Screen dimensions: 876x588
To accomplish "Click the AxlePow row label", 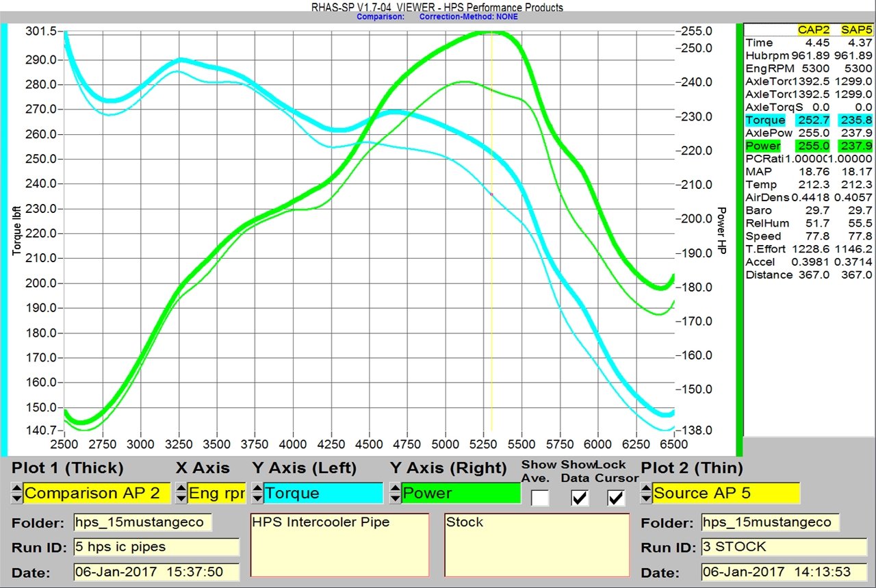I will tap(768, 133).
